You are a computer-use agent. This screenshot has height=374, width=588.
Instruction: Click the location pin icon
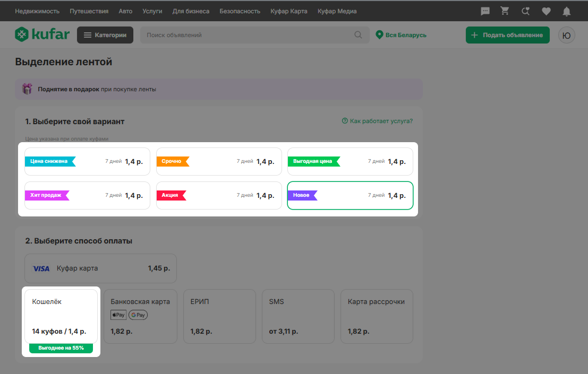click(x=379, y=35)
